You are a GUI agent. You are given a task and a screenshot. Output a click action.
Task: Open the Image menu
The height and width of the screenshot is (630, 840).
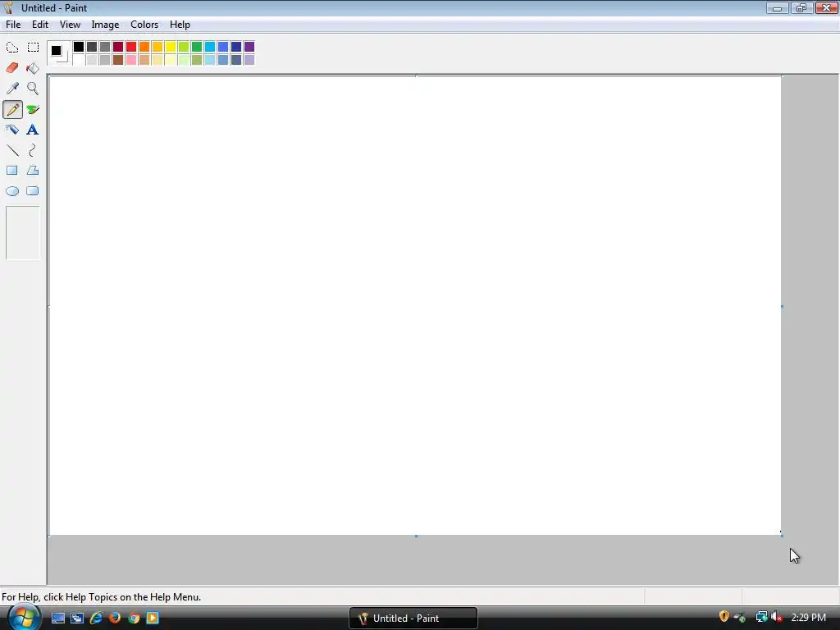105,25
